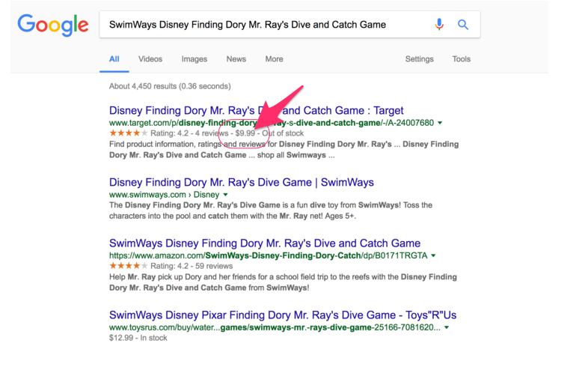Expand the arrow next to swimways.com URL
Viewport: 588px width, 382px height.
tap(225, 195)
